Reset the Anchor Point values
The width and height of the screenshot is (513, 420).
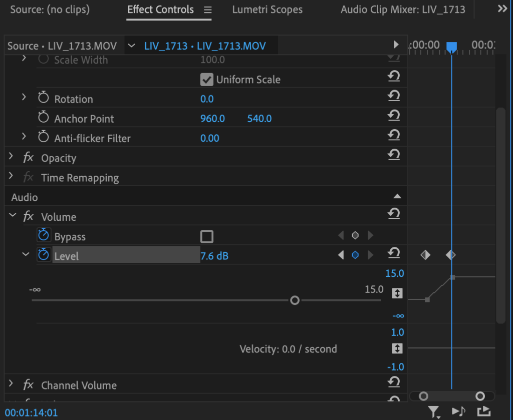pyautogui.click(x=394, y=116)
